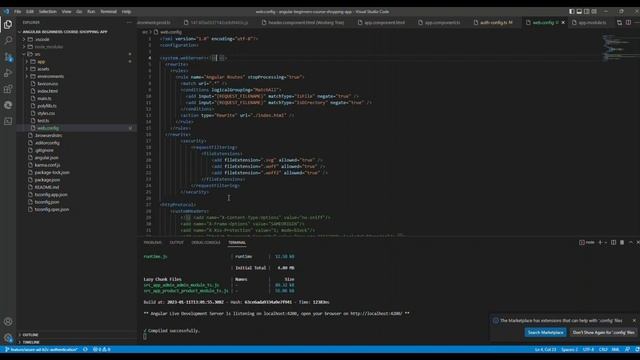640x360 pixels.
Task: Change encoding via UTF-8 status item
Action: pyautogui.click(x=588, y=349)
